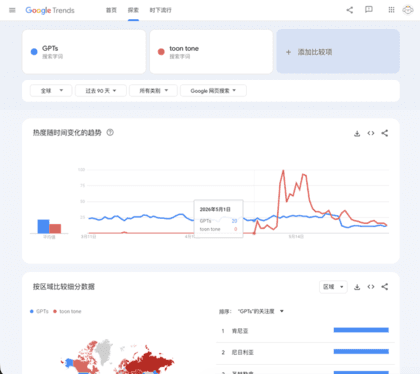Open the hamburger main menu

point(12,10)
